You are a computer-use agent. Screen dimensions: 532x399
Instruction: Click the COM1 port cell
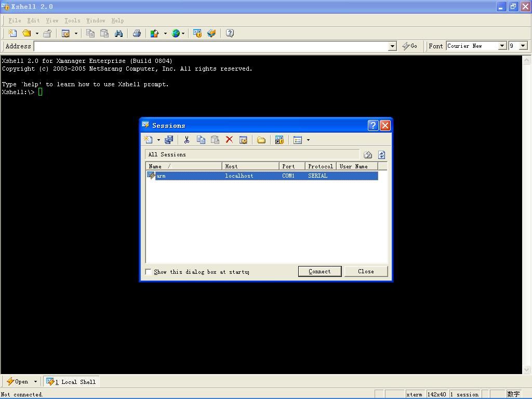click(x=288, y=176)
